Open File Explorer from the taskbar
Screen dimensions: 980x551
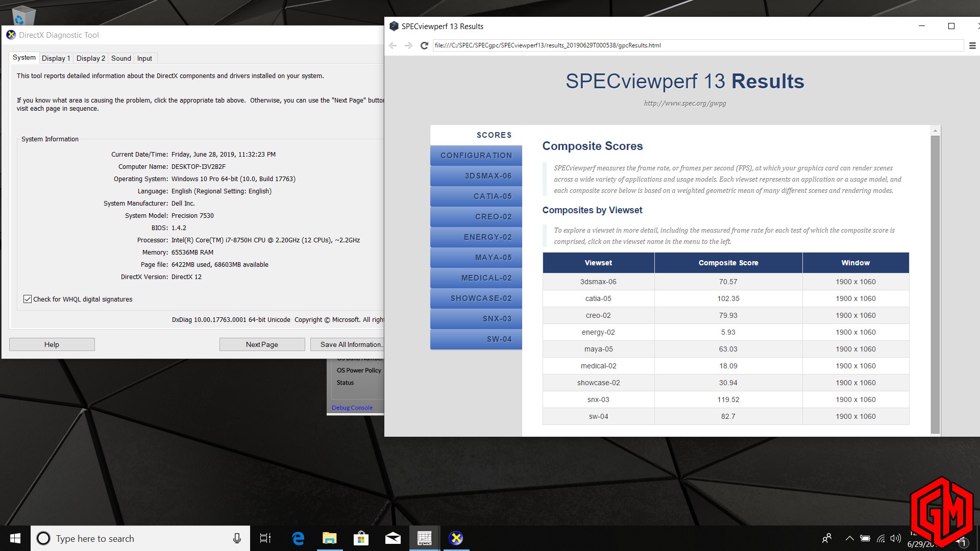[x=330, y=538]
